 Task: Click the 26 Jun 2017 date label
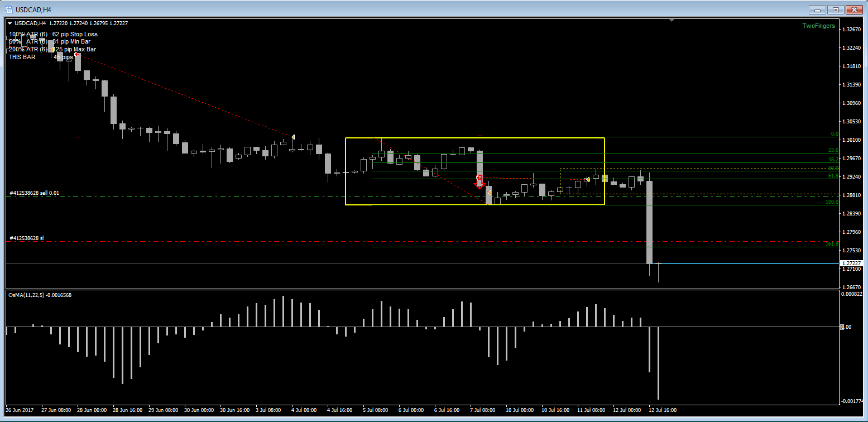coord(20,410)
